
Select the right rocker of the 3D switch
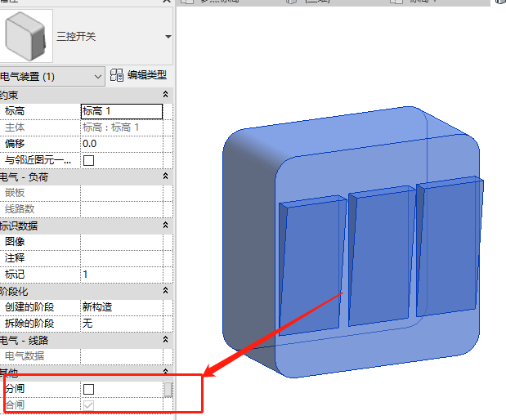[x=450, y=246]
